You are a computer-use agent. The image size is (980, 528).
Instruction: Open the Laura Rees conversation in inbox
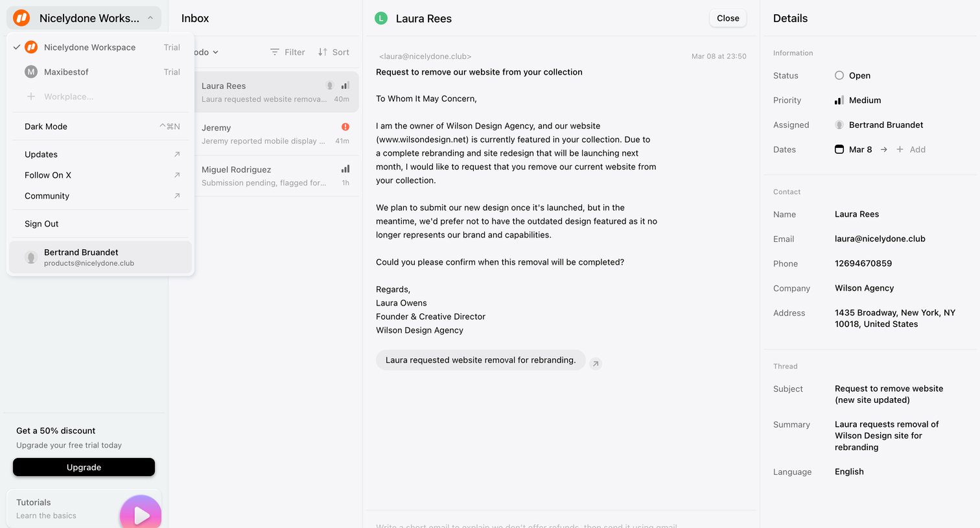click(276, 92)
